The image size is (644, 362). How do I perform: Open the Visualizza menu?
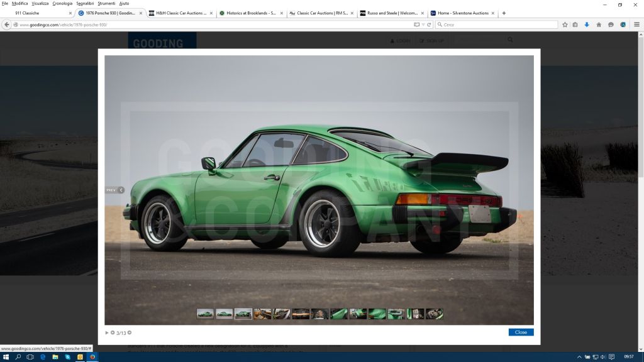40,3
